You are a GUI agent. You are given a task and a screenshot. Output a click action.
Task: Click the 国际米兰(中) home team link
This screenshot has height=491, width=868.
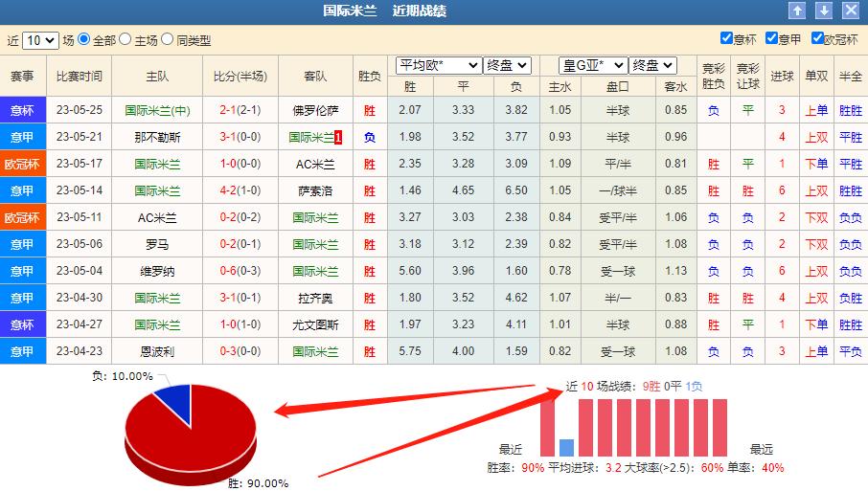[x=157, y=111]
